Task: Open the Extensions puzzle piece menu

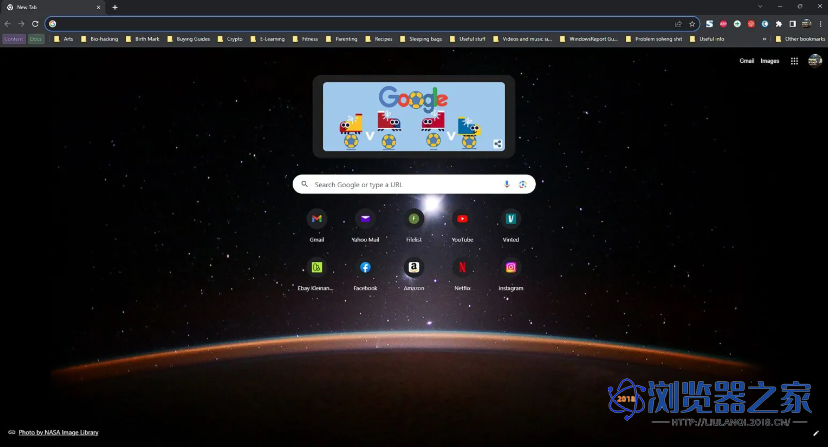Action: (778, 24)
